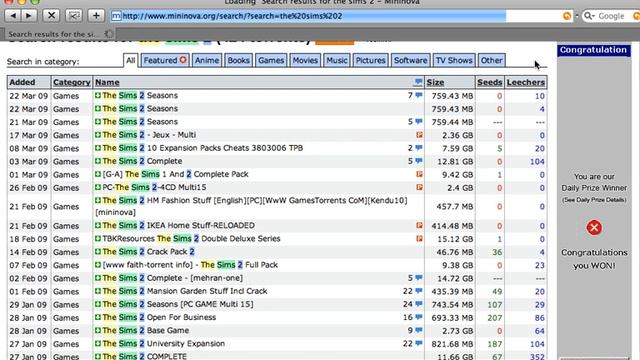
Task: Download icon for Sims 2 - Jeux - Multi
Action: pos(98,135)
